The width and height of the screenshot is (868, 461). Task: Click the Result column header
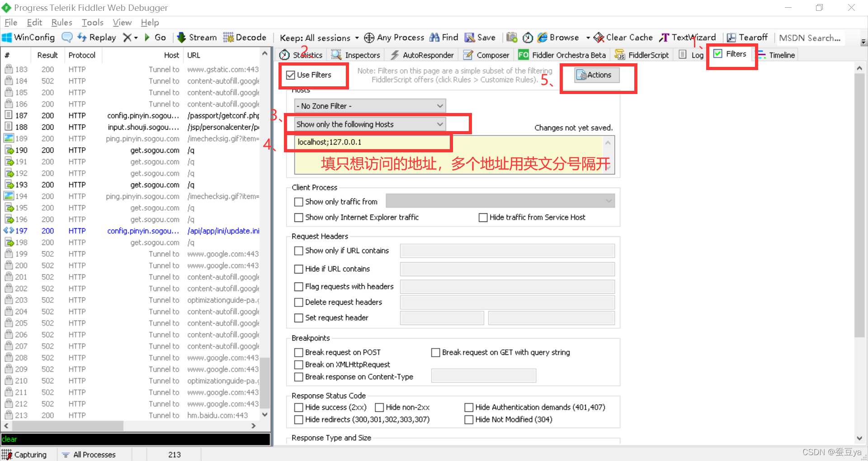point(47,55)
